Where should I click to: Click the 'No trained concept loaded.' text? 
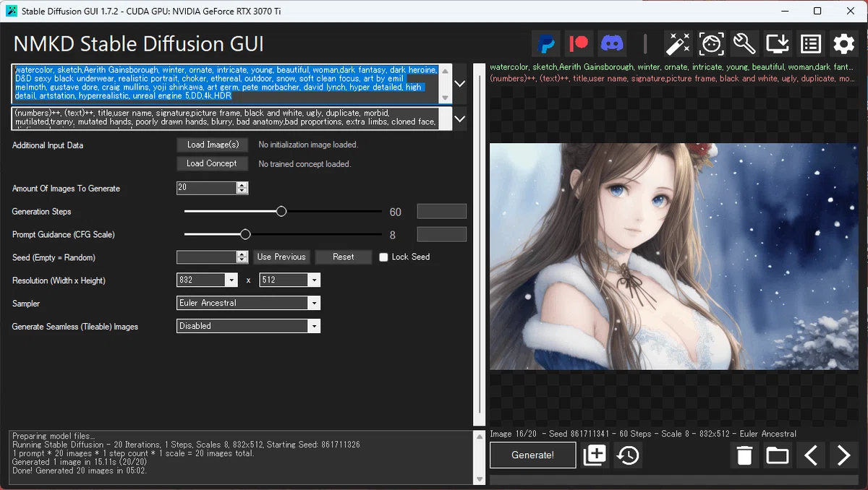tap(305, 164)
